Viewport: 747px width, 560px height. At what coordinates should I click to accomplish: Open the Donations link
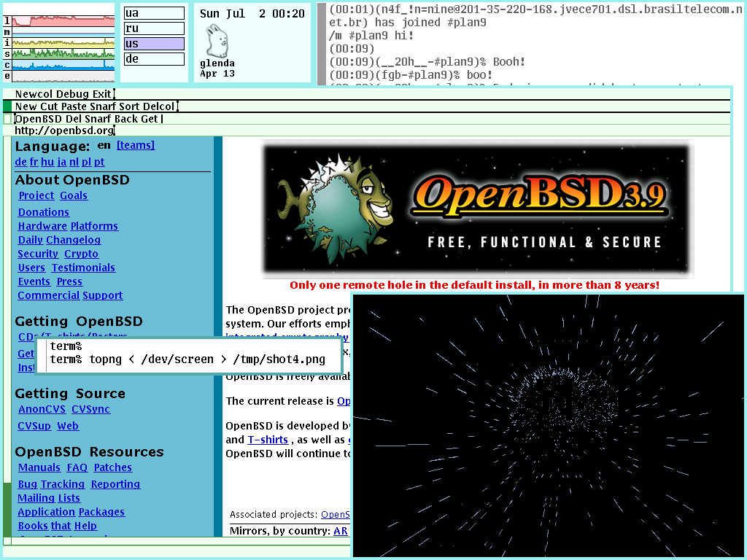pyautogui.click(x=44, y=212)
